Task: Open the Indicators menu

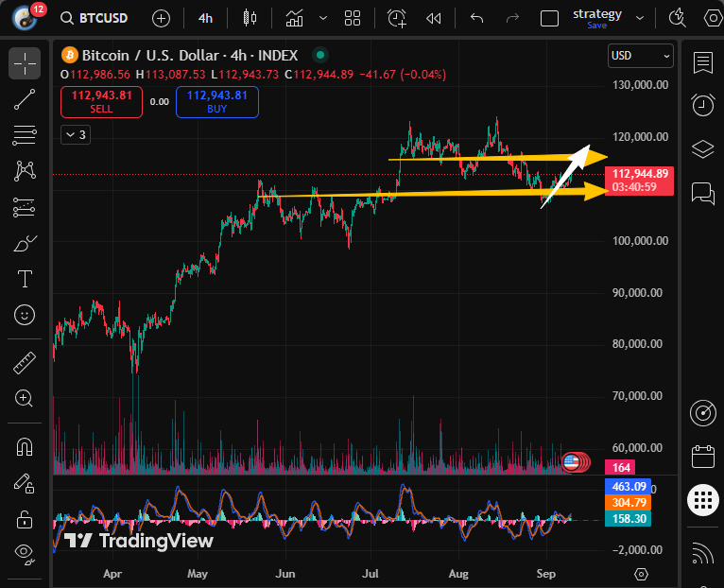Action: (294, 18)
